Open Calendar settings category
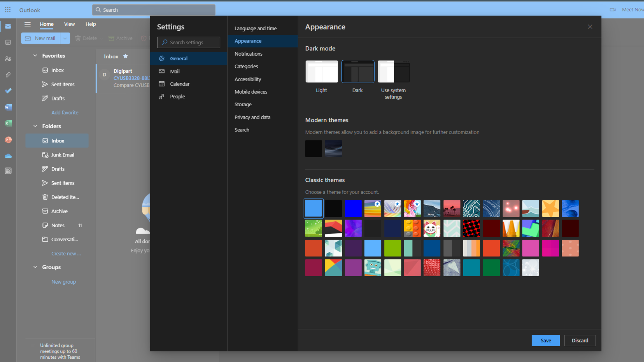The image size is (644, 362). [189, 84]
